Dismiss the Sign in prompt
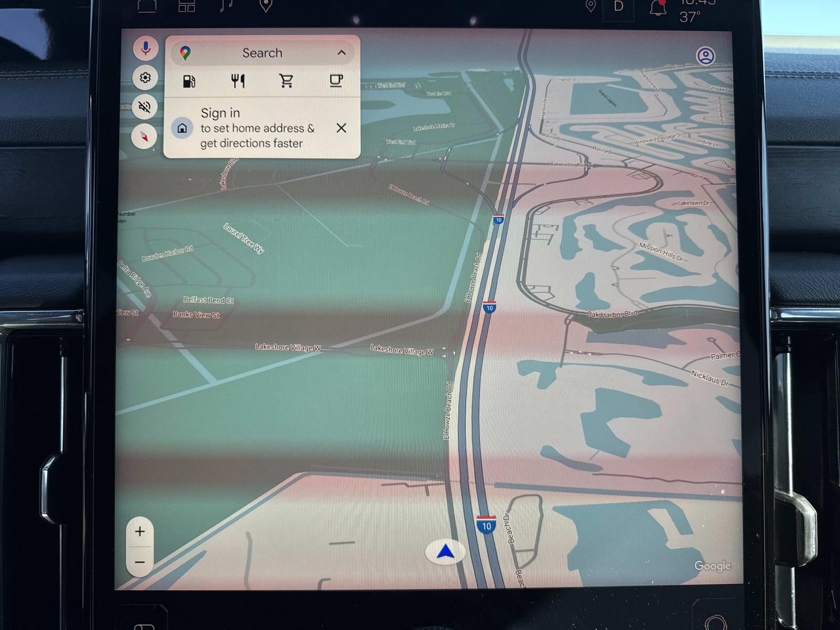This screenshot has height=630, width=840. pos(341,128)
